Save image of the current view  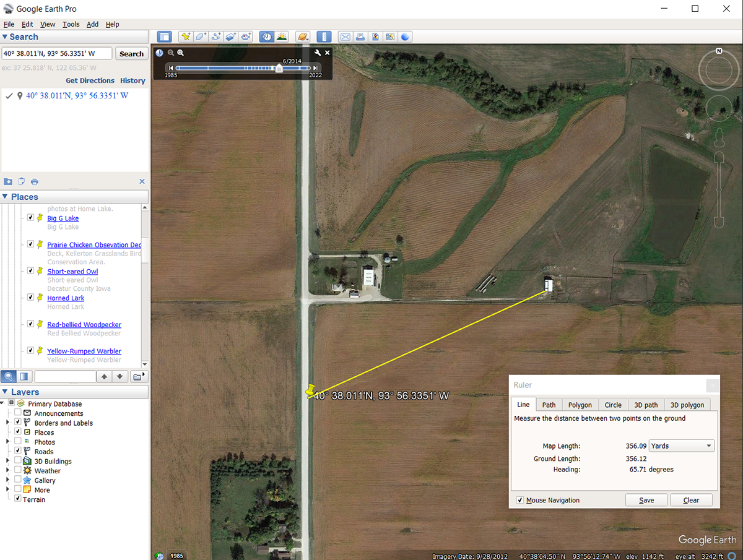pyautogui.click(x=375, y=37)
